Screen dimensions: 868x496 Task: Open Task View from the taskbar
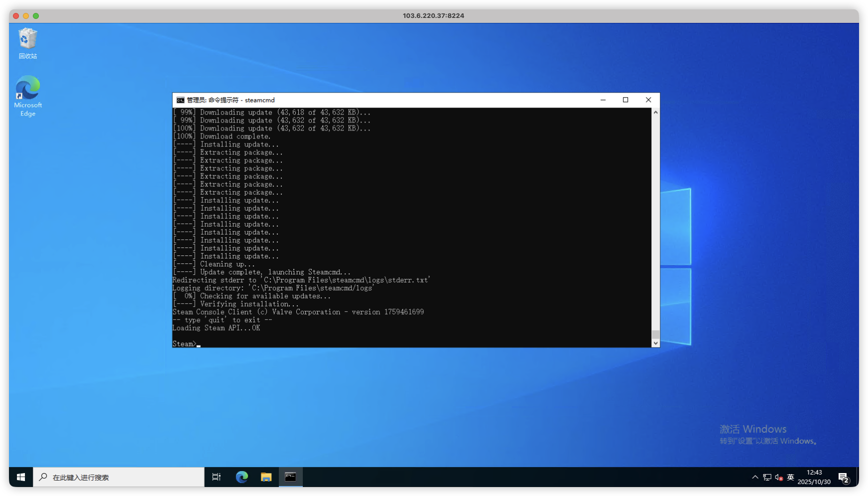(216, 477)
